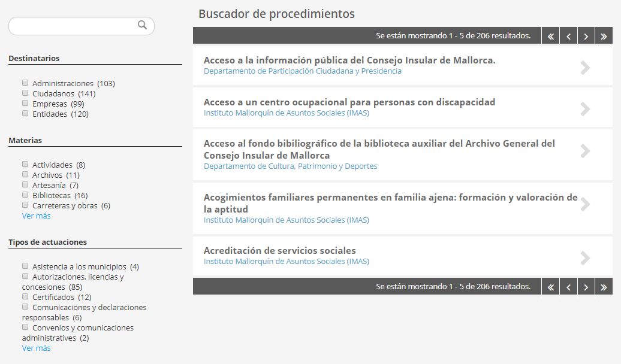Click inside the search text field
This screenshot has width=621, height=364.
[72, 26]
